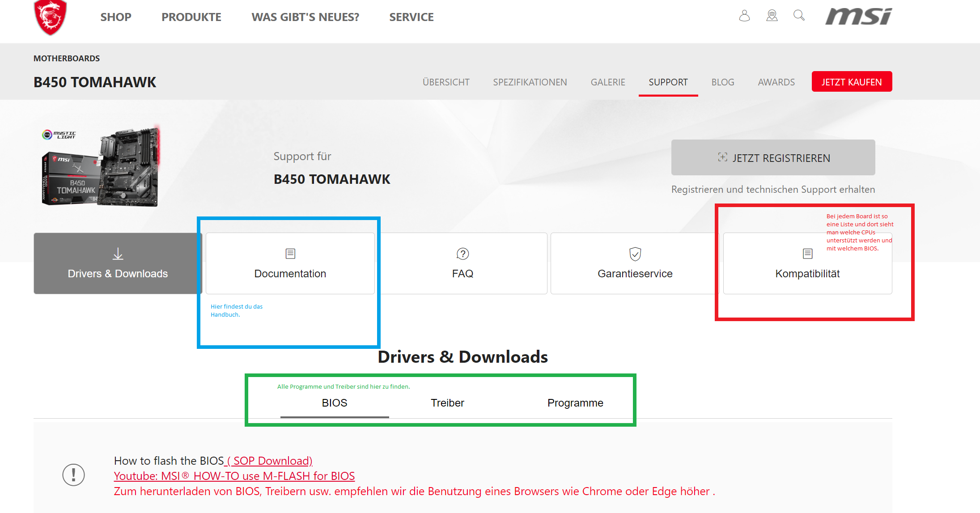
Task: Click the Garantieservice shield icon
Action: [635, 254]
